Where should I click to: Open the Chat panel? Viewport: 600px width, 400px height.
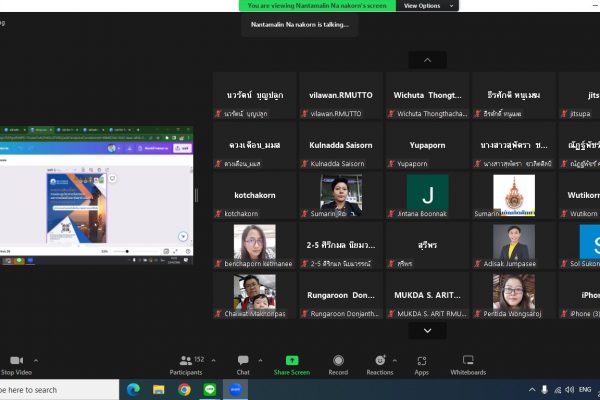[x=243, y=365]
